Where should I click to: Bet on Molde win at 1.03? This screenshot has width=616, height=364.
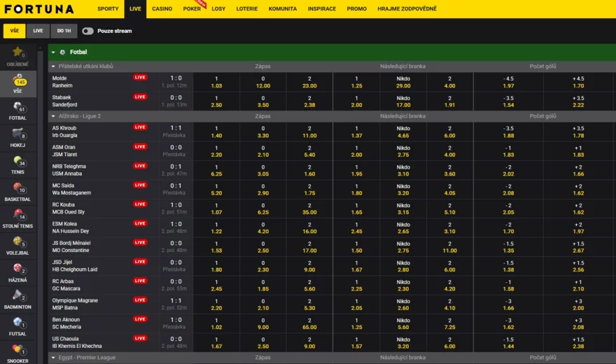(x=216, y=82)
